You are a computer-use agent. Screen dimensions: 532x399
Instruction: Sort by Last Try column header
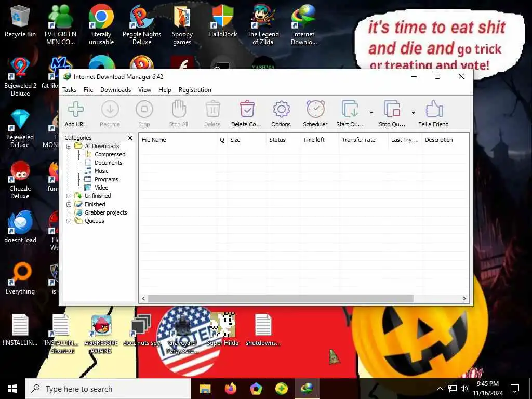pyautogui.click(x=405, y=140)
